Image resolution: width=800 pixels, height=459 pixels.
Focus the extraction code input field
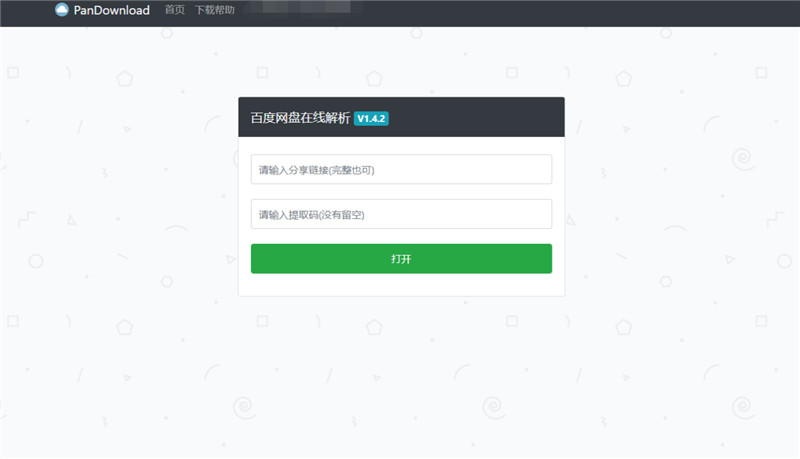pyautogui.click(x=401, y=214)
